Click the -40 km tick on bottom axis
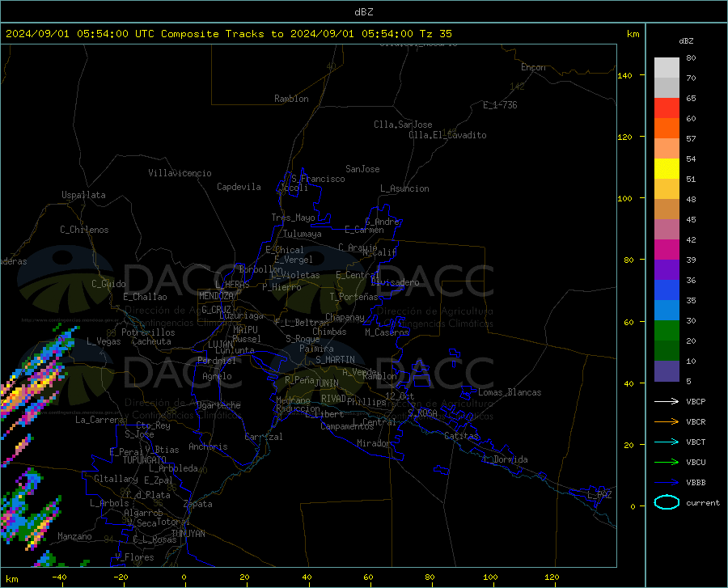The image size is (728, 588). [x=59, y=577]
